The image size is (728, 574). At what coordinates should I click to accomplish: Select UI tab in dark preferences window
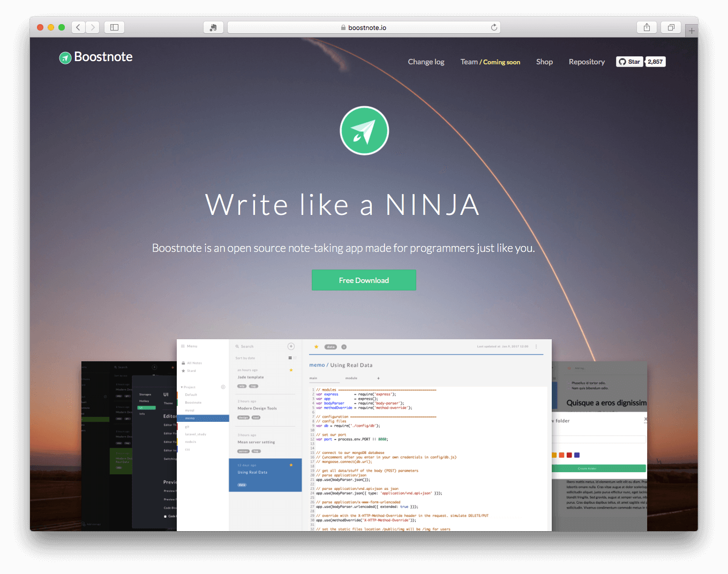(147, 407)
